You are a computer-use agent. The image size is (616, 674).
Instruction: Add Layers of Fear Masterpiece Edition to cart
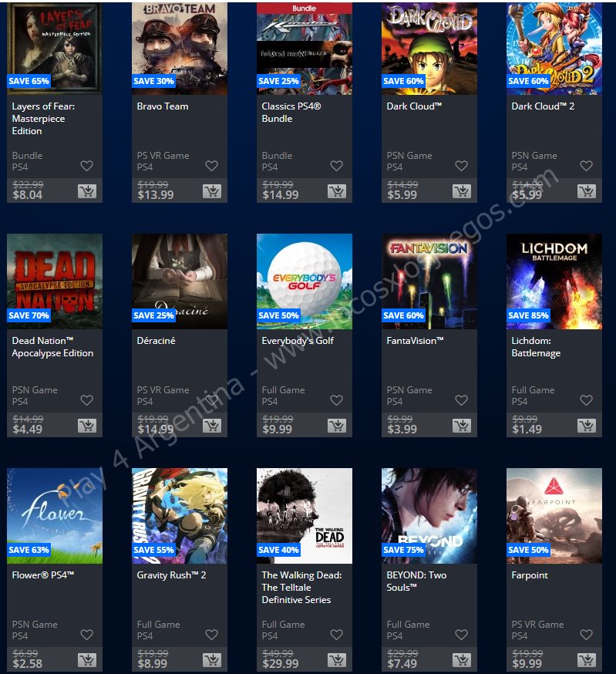point(87,191)
